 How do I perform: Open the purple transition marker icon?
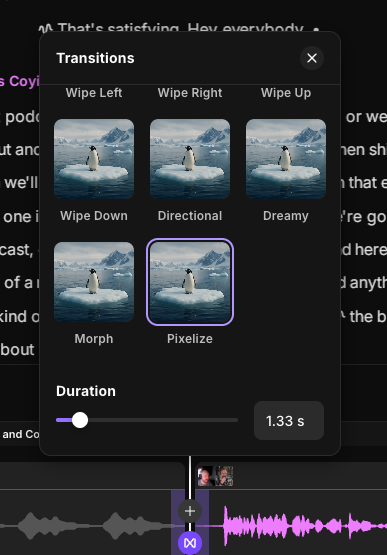click(190, 543)
